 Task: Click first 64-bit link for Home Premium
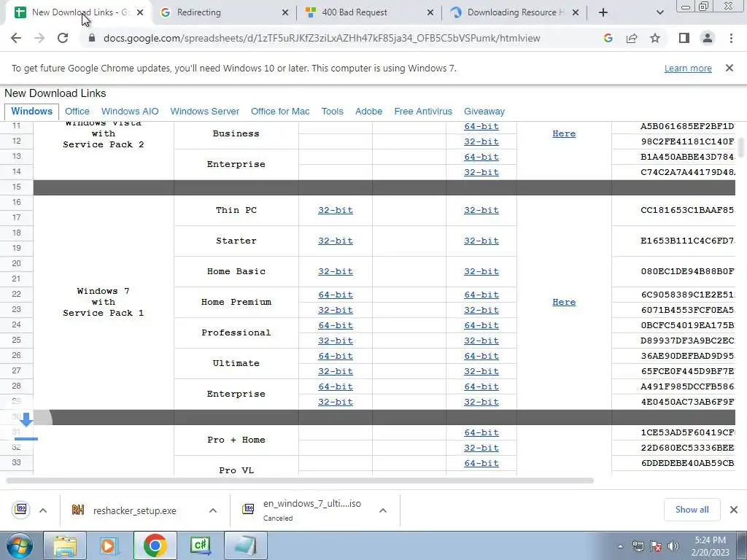pyautogui.click(x=336, y=295)
